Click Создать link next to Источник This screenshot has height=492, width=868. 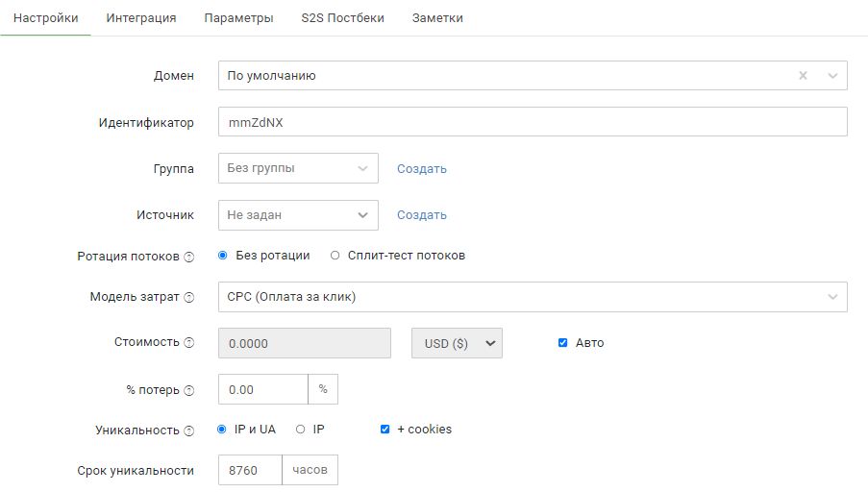point(422,215)
